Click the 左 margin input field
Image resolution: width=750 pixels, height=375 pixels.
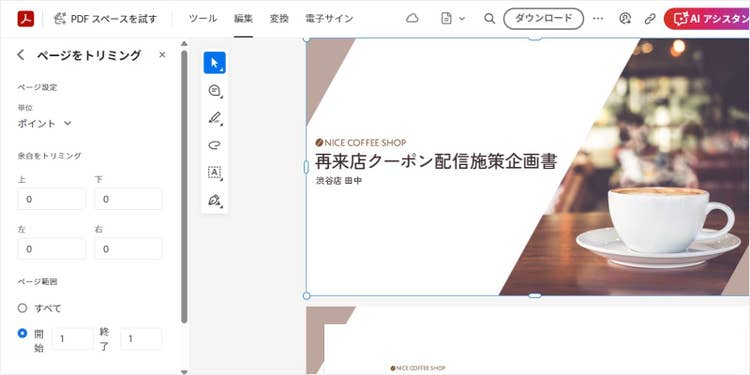(x=52, y=249)
